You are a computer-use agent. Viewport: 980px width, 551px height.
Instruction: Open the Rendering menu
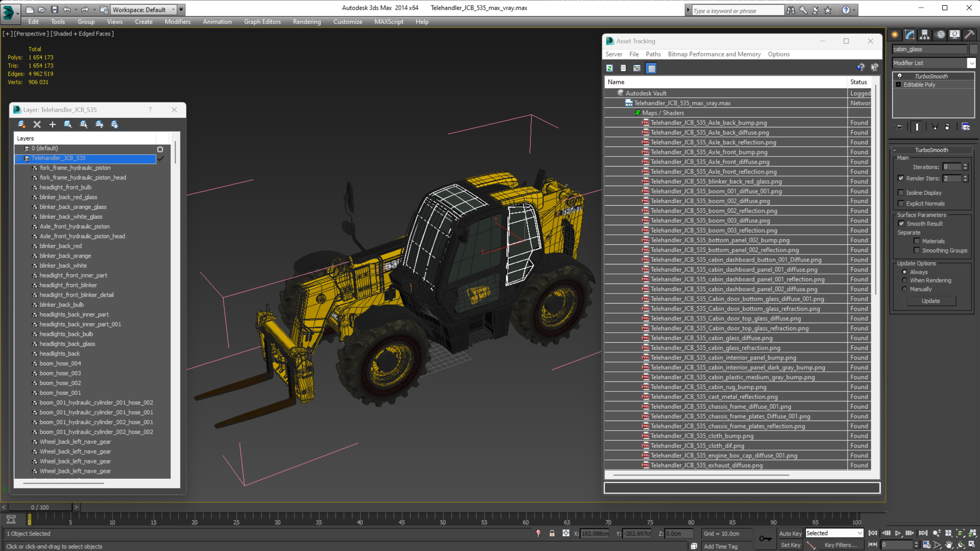tap(307, 22)
